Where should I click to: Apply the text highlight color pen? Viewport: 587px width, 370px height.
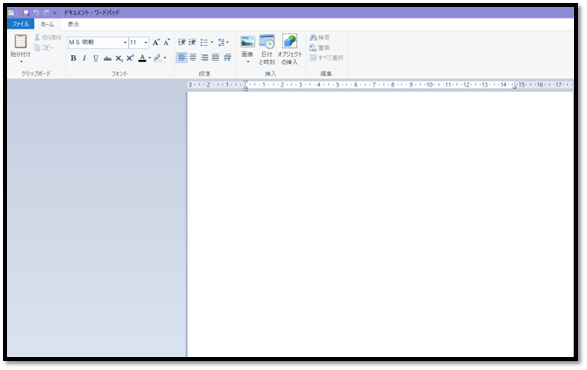click(x=157, y=58)
